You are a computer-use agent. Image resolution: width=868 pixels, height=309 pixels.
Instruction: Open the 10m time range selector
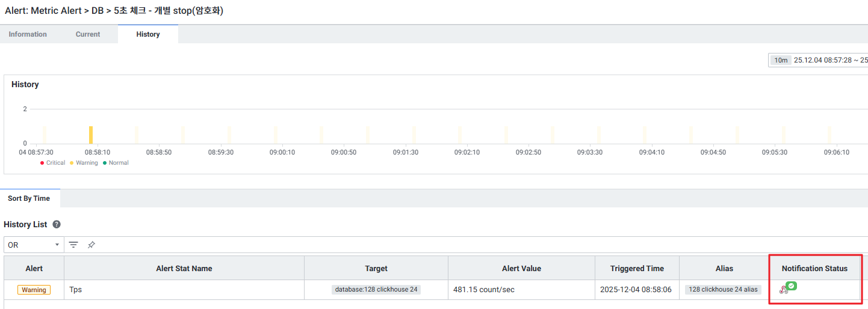click(781, 60)
